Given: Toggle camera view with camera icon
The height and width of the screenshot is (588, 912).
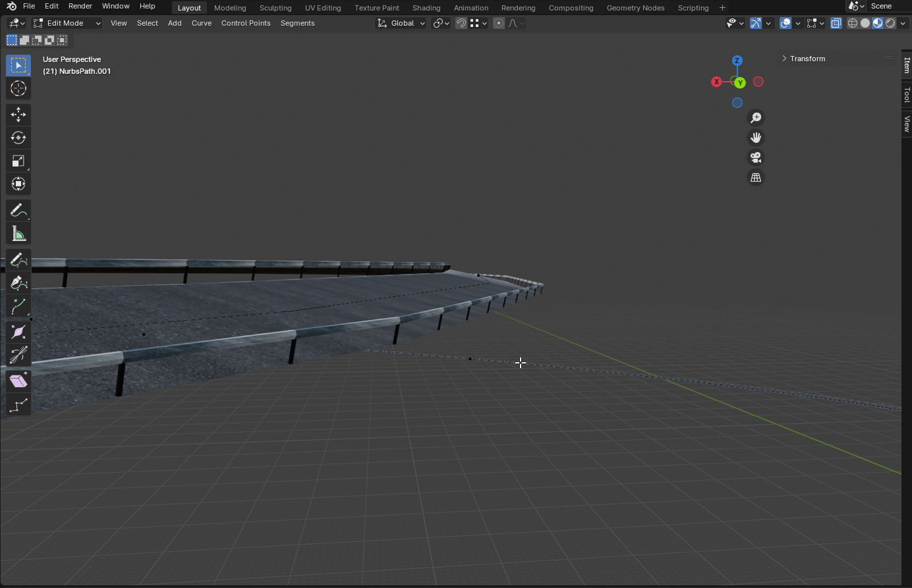Looking at the screenshot, I should [756, 157].
